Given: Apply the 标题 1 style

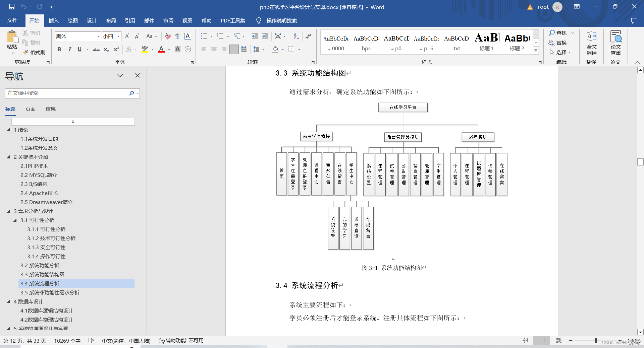Looking at the screenshot, I should coord(487,42).
